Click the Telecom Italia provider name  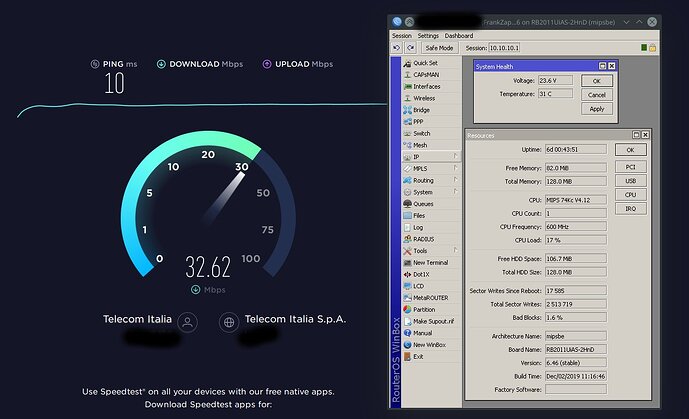pos(137,319)
